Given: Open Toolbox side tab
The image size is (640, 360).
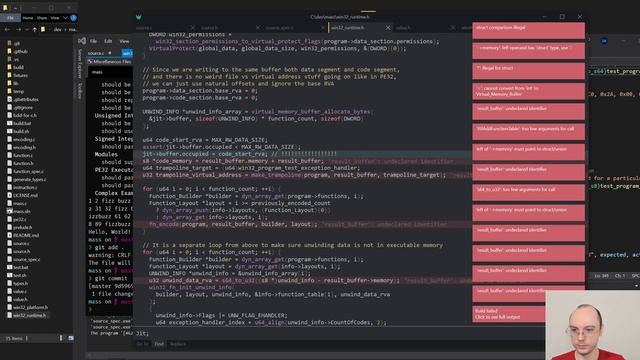Looking at the screenshot, I should (x=80, y=91).
